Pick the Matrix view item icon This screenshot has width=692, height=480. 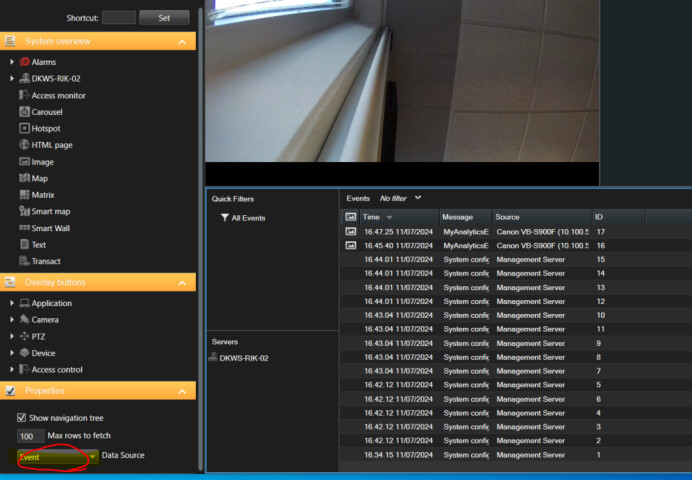coord(24,195)
